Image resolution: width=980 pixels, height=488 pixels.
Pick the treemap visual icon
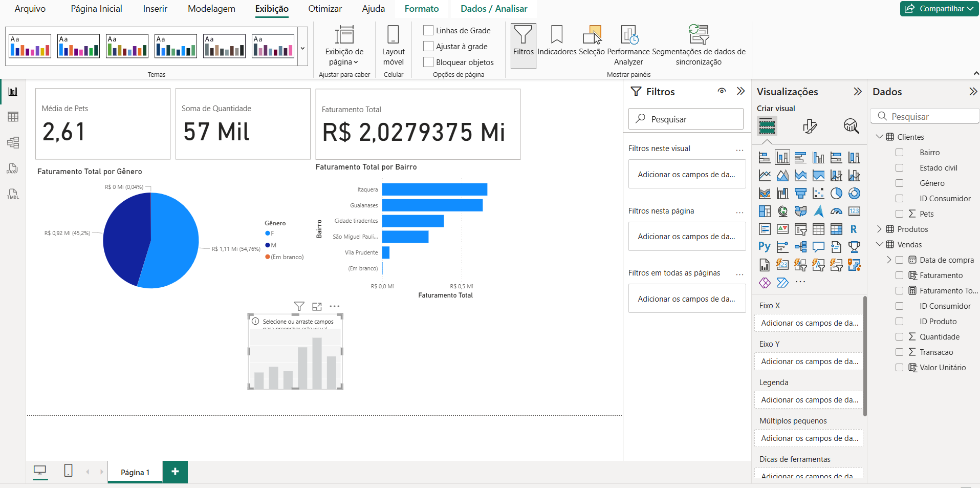point(765,211)
